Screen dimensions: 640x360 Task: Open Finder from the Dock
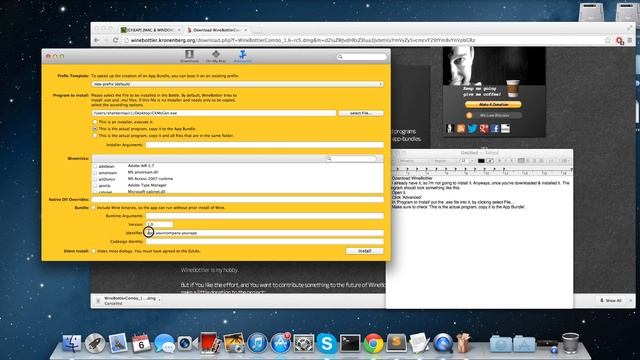(x=72, y=343)
